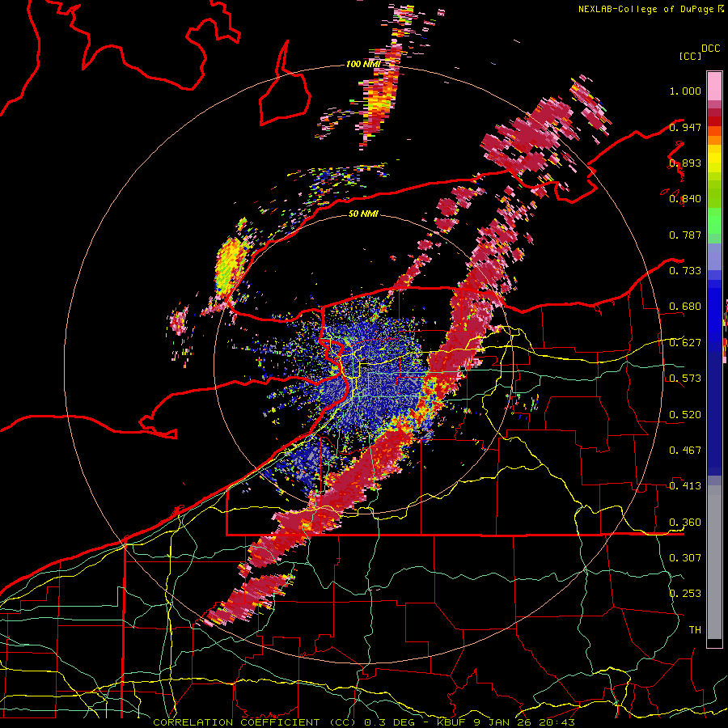The image size is (728, 728).
Task: Click the 0.733 color scale value
Action: coord(685,270)
